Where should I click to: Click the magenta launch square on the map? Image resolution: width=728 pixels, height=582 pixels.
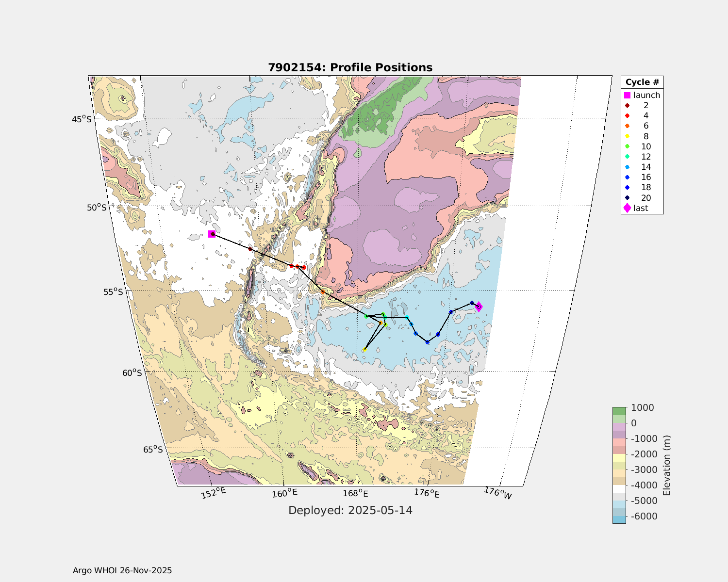pyautogui.click(x=212, y=234)
